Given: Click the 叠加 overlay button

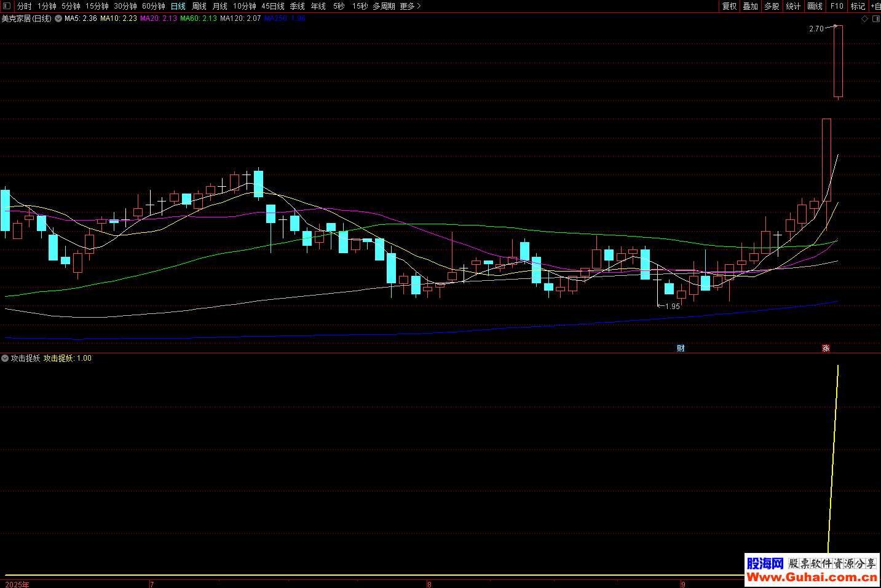Looking at the screenshot, I should (x=751, y=6).
